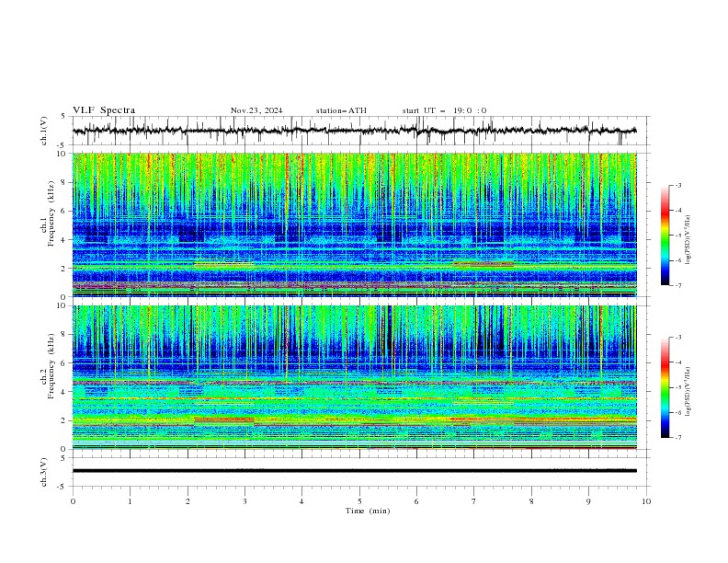728x563 pixels.
Task: Click the 'ch.3(V)' waveform axis label
Action: (44, 472)
